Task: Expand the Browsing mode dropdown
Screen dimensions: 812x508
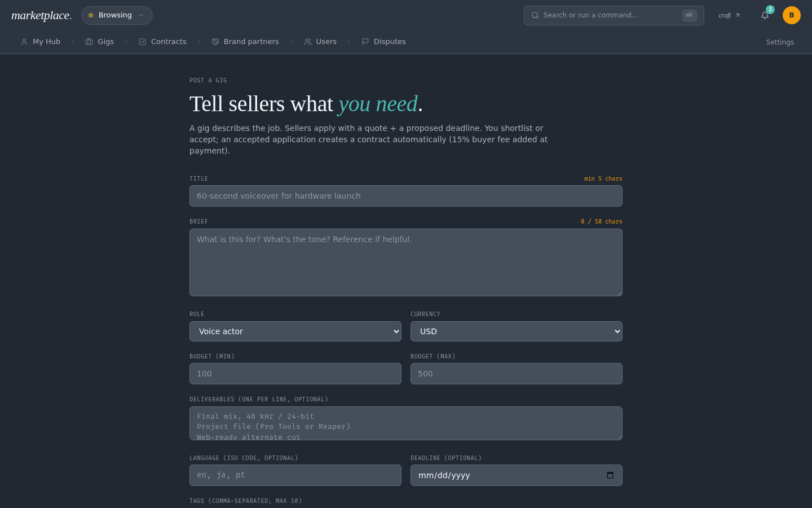Action: point(117,15)
